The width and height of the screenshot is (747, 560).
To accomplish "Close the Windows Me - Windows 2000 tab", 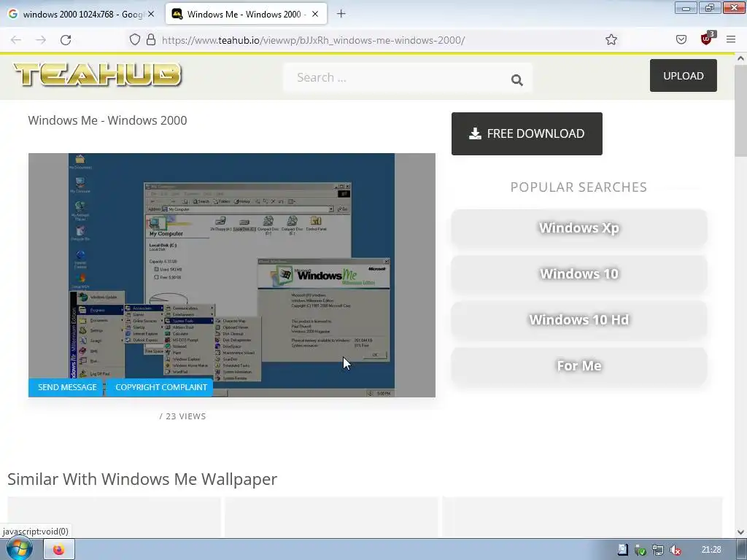I will point(315,14).
